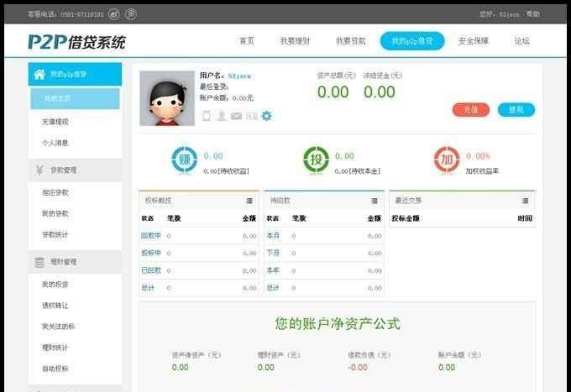Open the 首页 nav item
Screen dimensions: 571x392
[247, 41]
